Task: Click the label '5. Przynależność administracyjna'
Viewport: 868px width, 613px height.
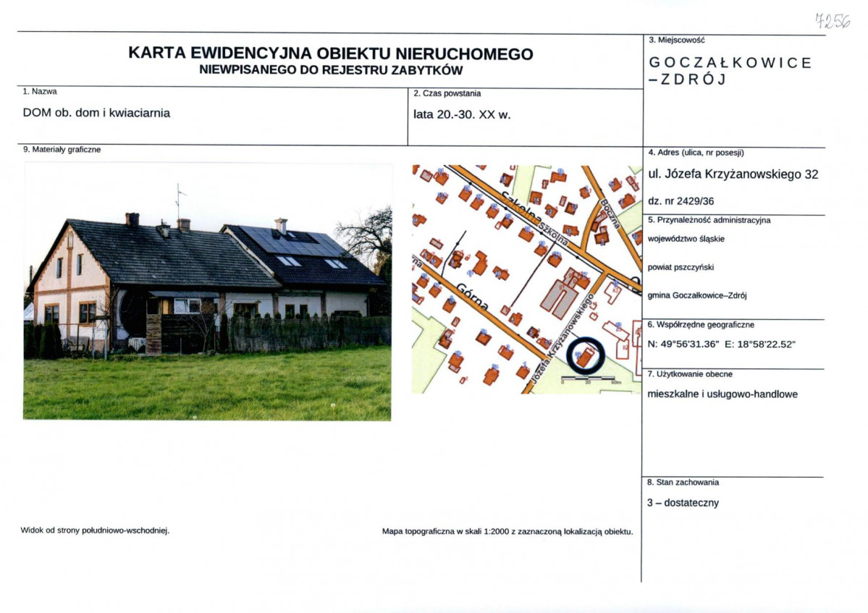Action: pyautogui.click(x=709, y=220)
